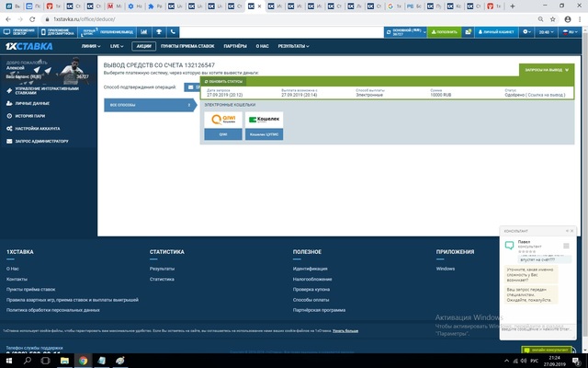Screen dimensions: 588x368
Task: Select the QIWI wallet logo tile
Action: pyautogui.click(x=223, y=120)
